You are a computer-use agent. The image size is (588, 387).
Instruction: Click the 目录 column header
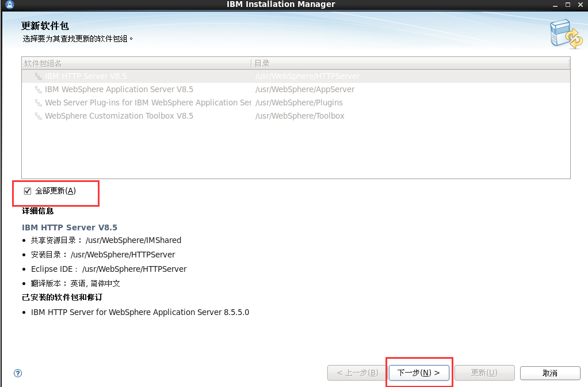[x=411, y=63]
